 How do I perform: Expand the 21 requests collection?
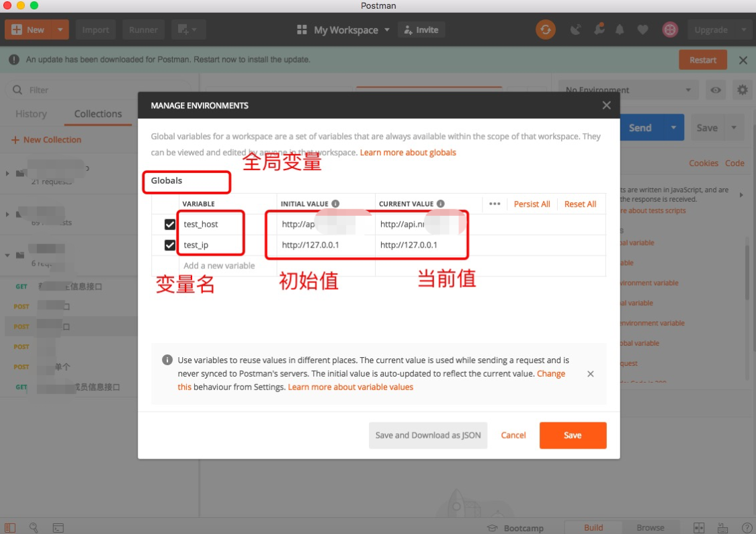tap(7, 173)
